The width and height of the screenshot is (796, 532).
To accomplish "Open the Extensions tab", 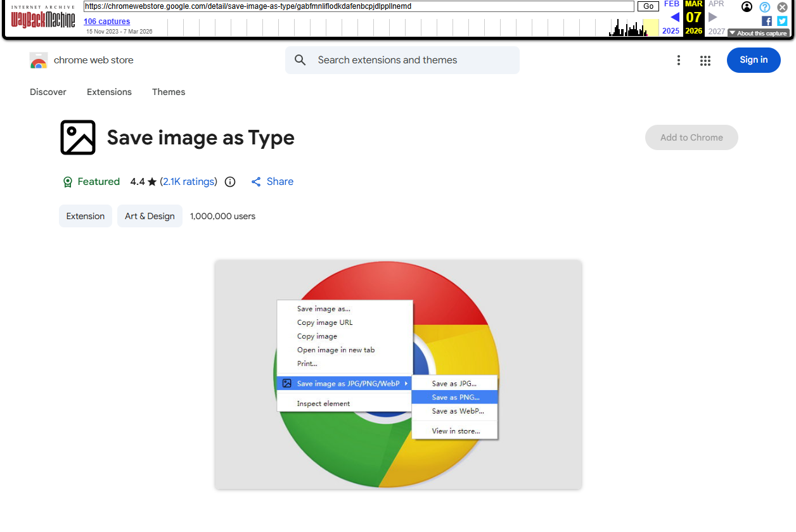I will [108, 92].
